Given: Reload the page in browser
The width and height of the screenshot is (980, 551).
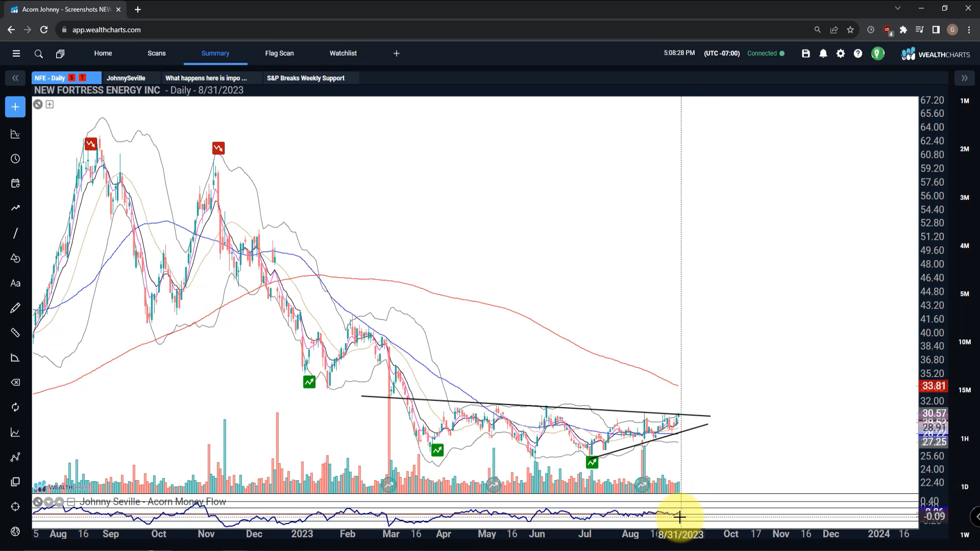Looking at the screenshot, I should (44, 30).
